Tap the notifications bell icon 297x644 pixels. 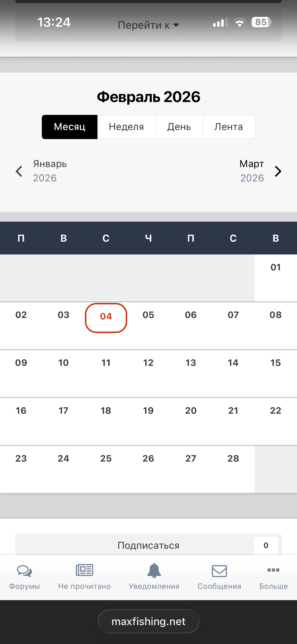tap(154, 570)
